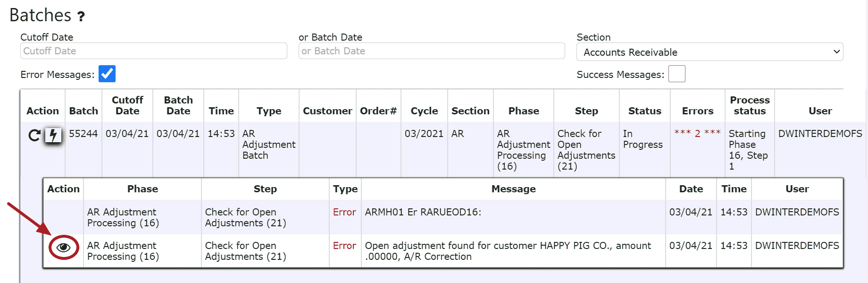Click the Customer column header
The height and width of the screenshot is (283, 868).
327,111
